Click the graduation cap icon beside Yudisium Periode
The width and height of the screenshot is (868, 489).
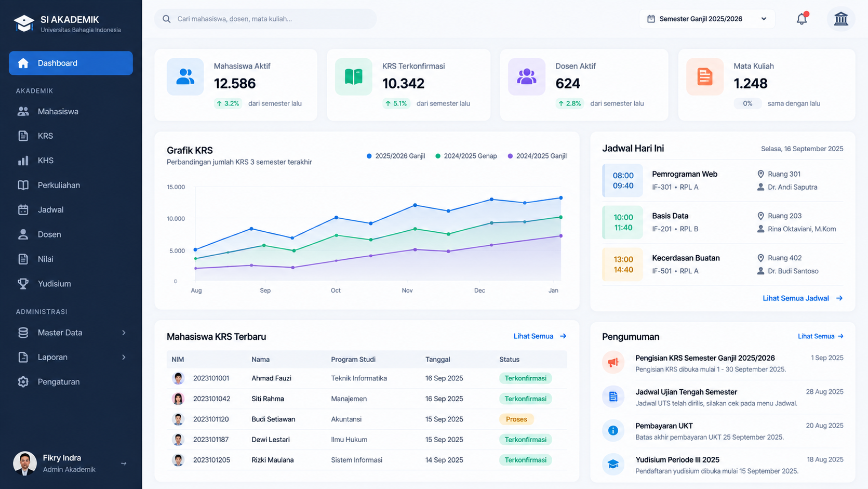613,464
